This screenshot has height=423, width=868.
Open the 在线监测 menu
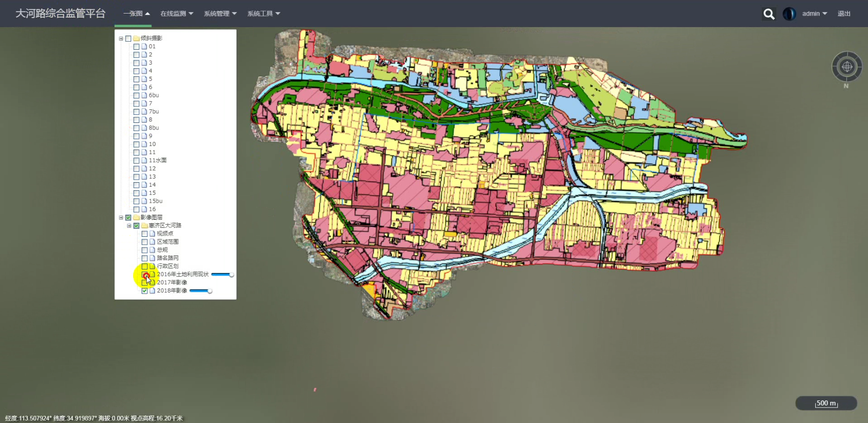click(176, 14)
